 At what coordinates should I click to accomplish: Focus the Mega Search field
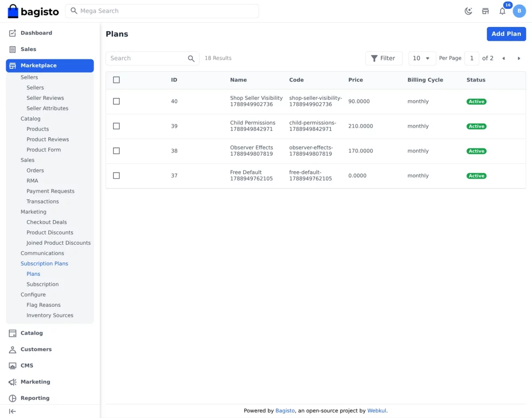point(162,11)
